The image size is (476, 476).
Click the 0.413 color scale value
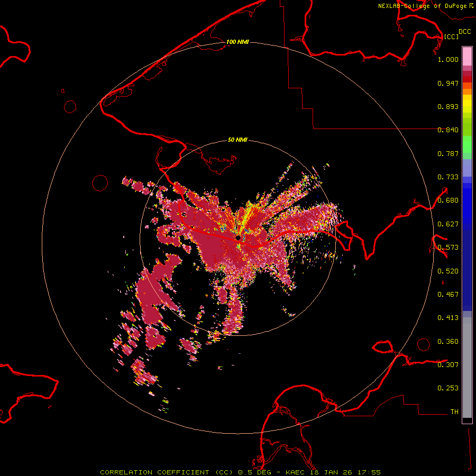(448, 318)
